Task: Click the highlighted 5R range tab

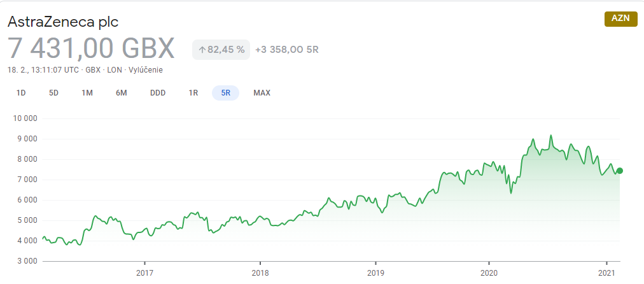Action: click(x=225, y=93)
